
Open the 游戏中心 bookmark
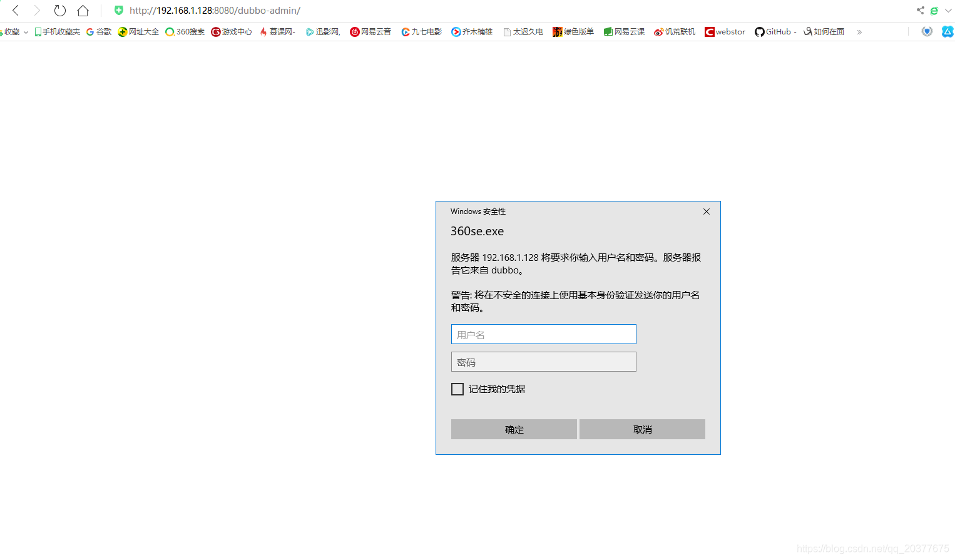[232, 32]
